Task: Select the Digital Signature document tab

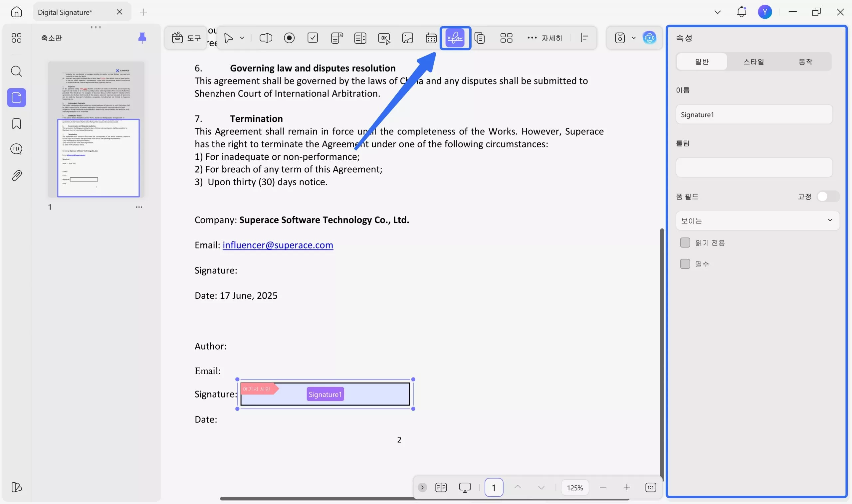Action: pyautogui.click(x=82, y=12)
